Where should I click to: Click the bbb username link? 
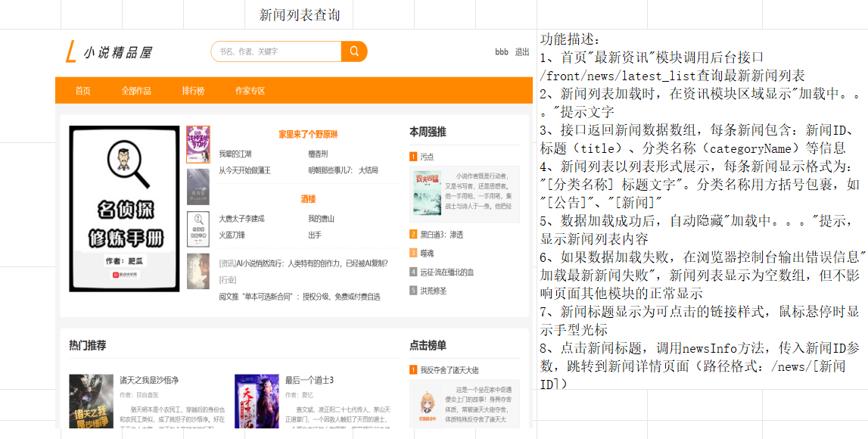tap(502, 52)
